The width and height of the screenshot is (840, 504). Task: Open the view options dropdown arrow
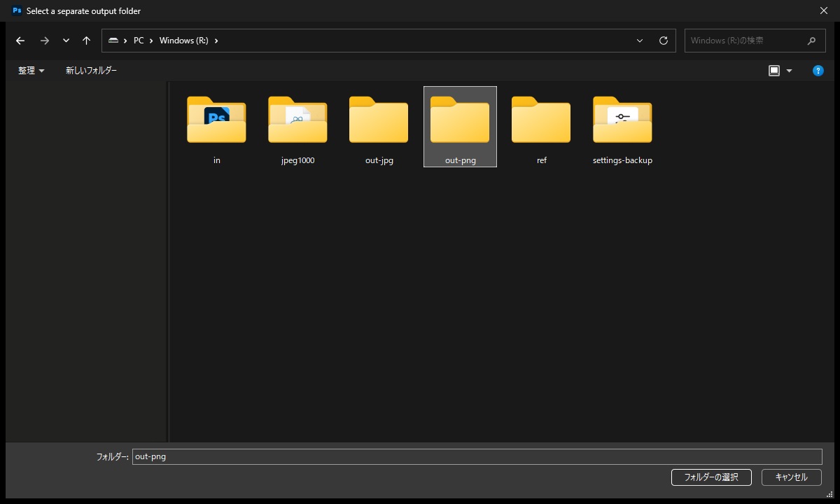pos(790,71)
